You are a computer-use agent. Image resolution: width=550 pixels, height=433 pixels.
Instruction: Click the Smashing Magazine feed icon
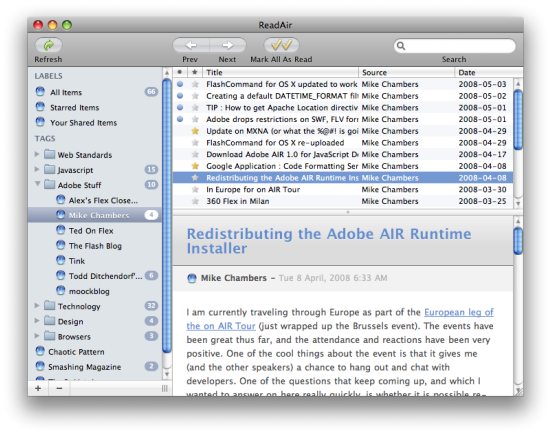pos(40,366)
